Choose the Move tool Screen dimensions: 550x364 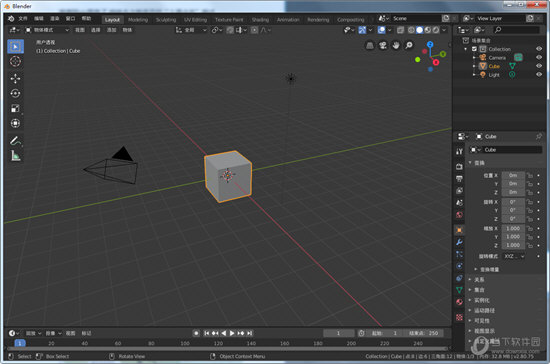(15, 79)
